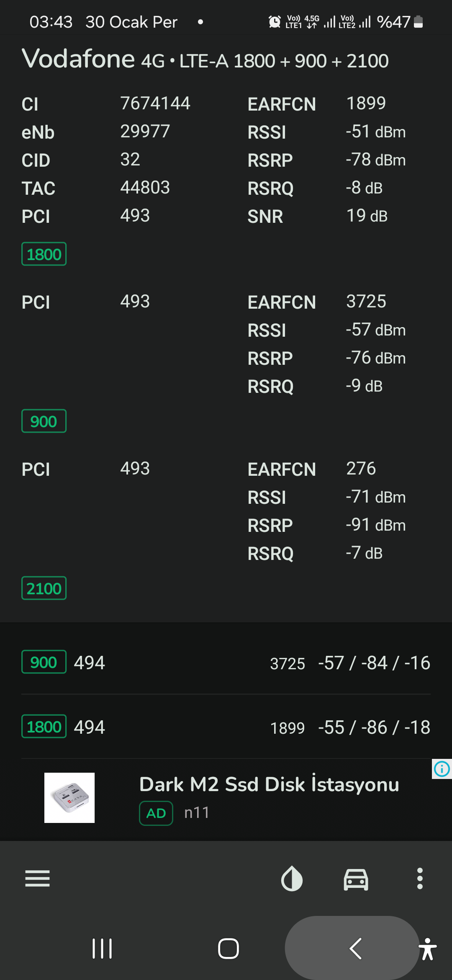Select the 2100 band badge
The height and width of the screenshot is (980, 452).
[x=44, y=588]
